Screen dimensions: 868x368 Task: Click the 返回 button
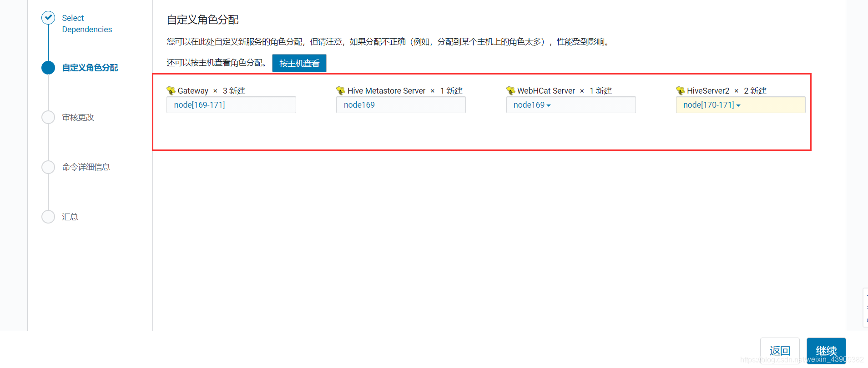[x=780, y=351]
